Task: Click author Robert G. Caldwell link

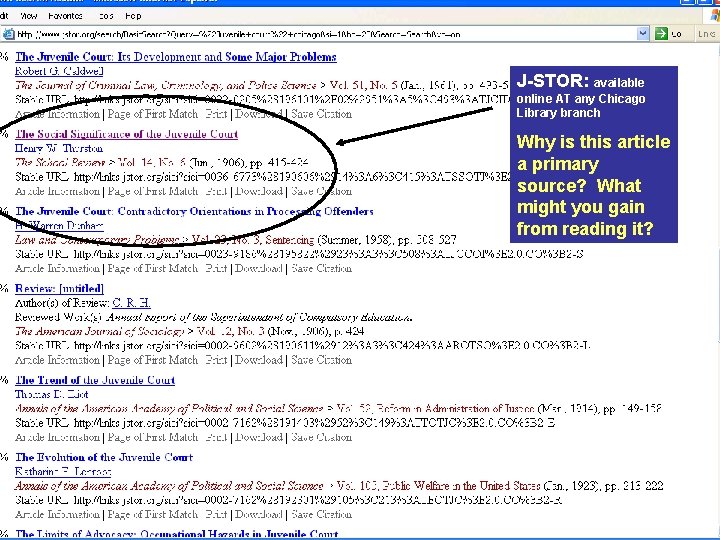Action: [59, 71]
